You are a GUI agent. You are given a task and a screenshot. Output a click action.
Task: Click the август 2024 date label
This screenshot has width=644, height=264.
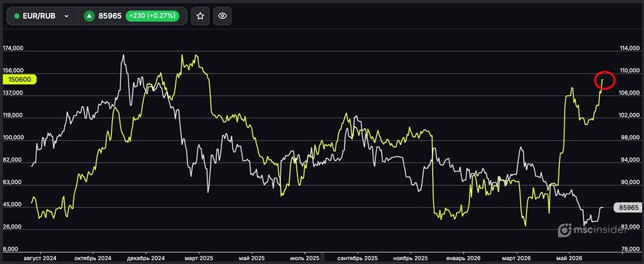click(x=40, y=259)
